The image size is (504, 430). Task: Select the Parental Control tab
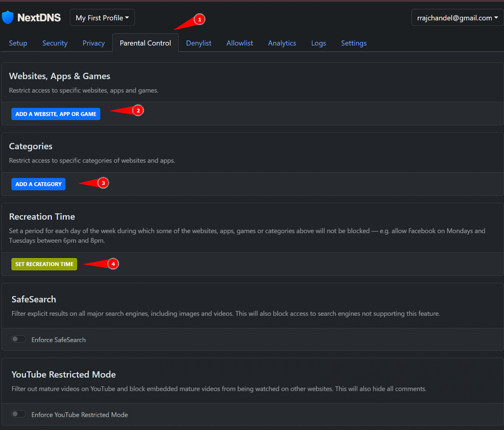145,43
